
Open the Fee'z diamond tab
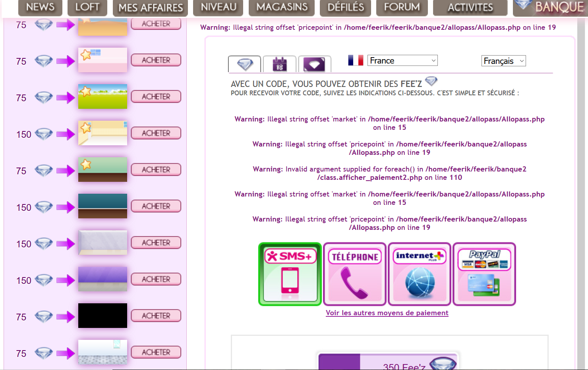[244, 64]
